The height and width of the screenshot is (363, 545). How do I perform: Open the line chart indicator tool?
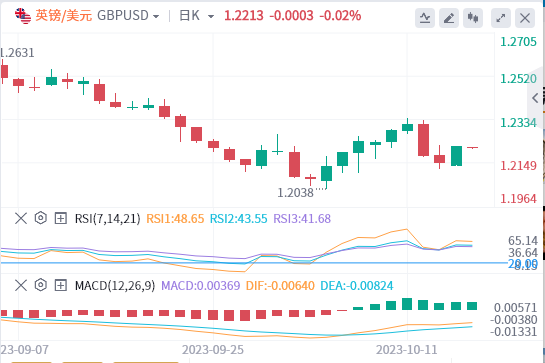425,18
